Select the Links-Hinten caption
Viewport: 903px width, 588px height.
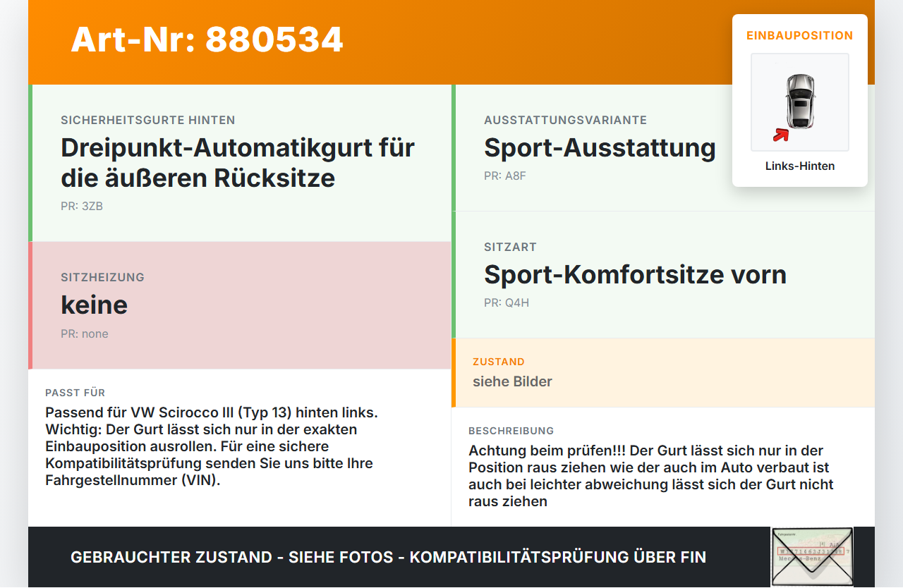pos(800,166)
